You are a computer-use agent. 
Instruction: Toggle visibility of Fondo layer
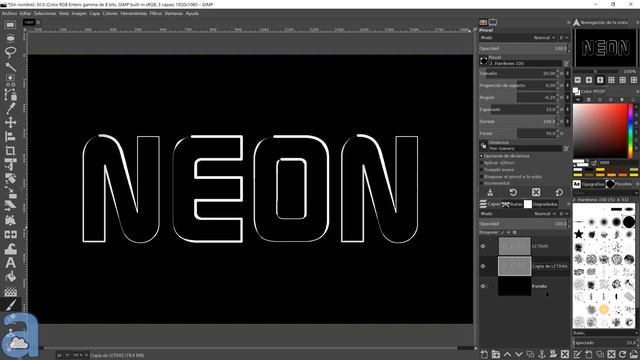point(483,286)
